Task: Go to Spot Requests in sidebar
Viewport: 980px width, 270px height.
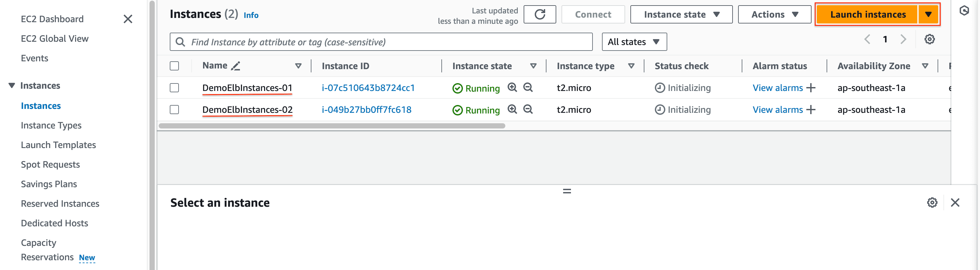Action: click(50, 164)
